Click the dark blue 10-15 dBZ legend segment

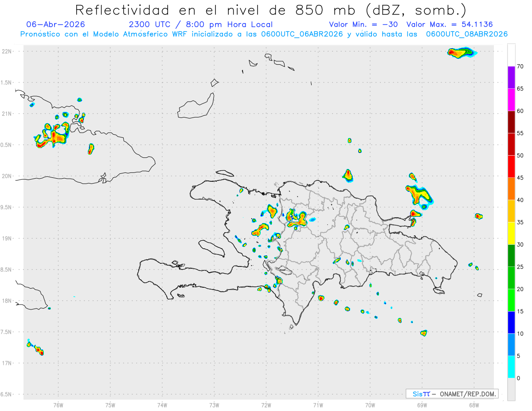tap(511, 322)
